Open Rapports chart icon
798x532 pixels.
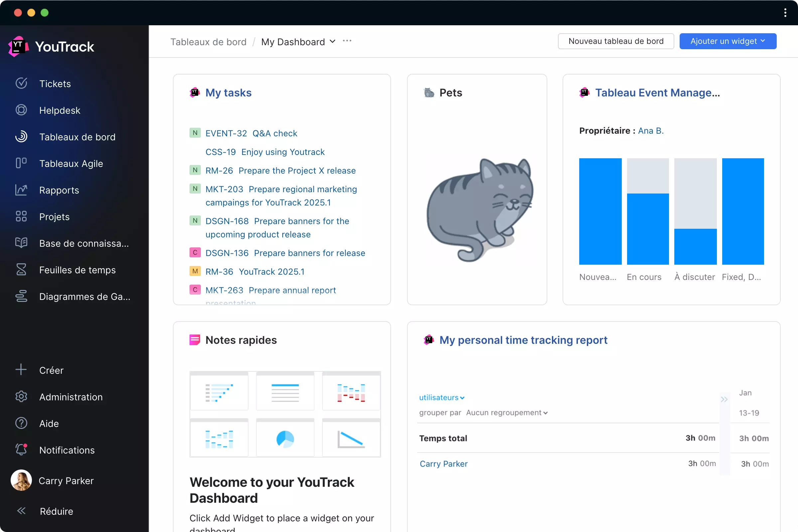[x=21, y=190]
